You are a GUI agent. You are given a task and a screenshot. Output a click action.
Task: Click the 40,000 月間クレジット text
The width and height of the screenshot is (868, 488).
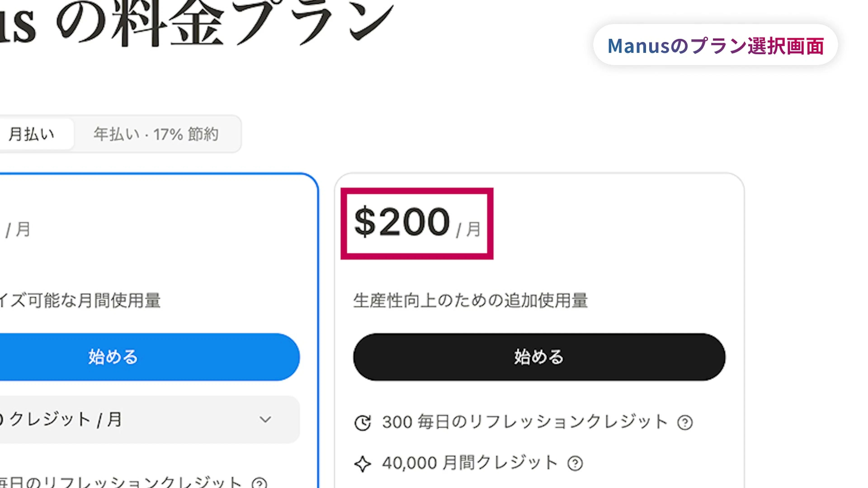point(470,463)
